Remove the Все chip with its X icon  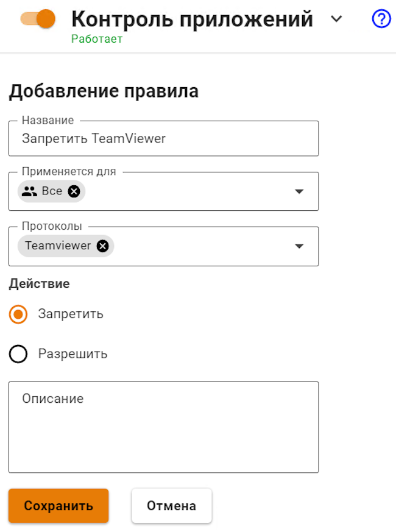pos(74,191)
